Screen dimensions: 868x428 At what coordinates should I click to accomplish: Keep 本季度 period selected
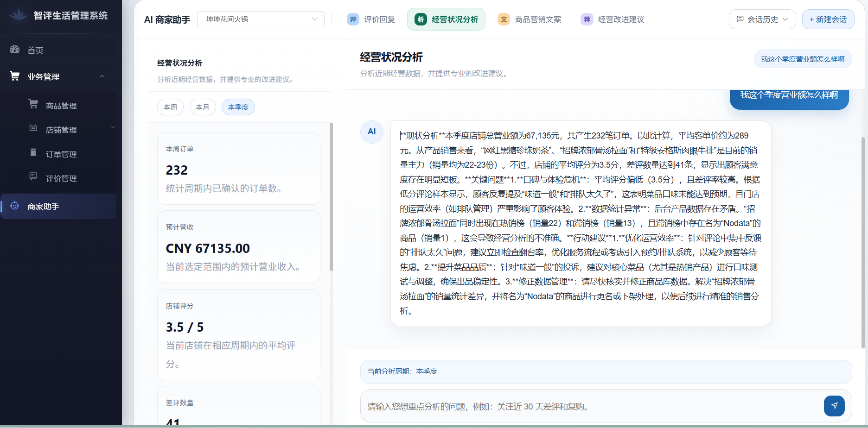click(238, 107)
